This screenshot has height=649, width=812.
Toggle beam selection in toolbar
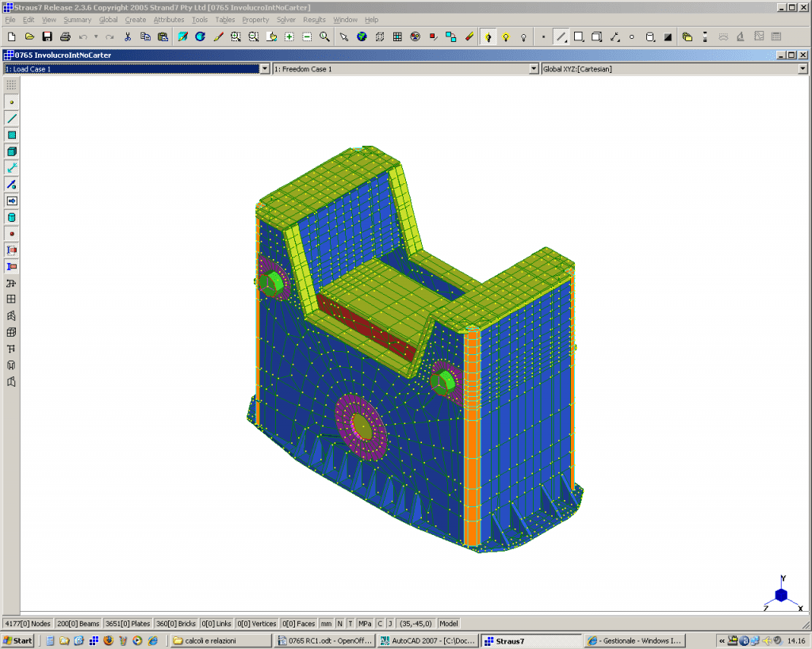click(x=561, y=36)
